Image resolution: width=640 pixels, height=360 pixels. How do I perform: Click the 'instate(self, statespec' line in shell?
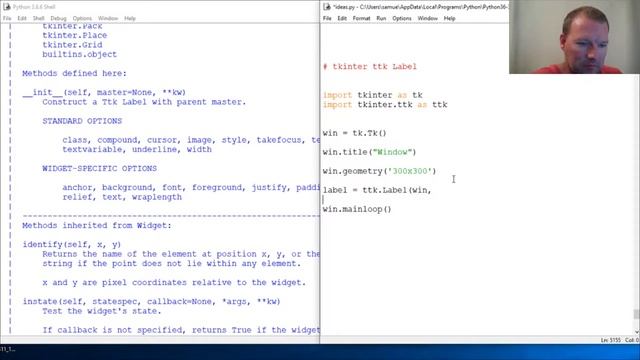(151, 301)
